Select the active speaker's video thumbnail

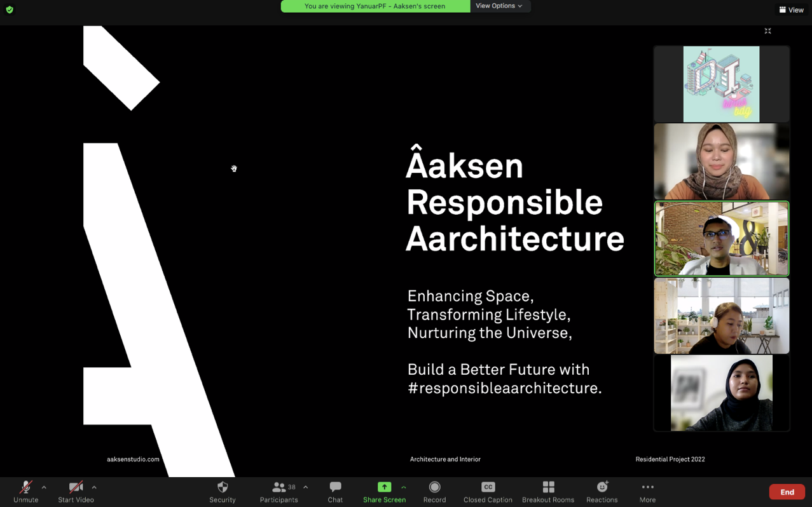pyautogui.click(x=721, y=239)
